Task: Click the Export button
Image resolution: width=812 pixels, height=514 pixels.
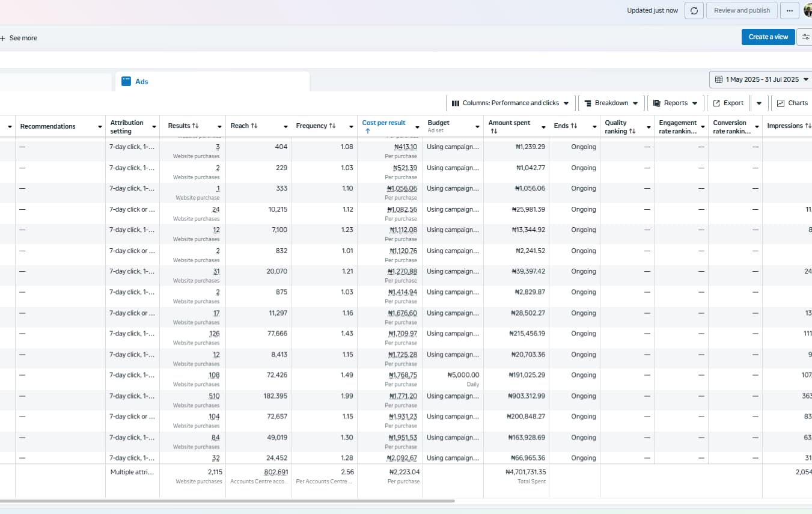Action: click(728, 103)
